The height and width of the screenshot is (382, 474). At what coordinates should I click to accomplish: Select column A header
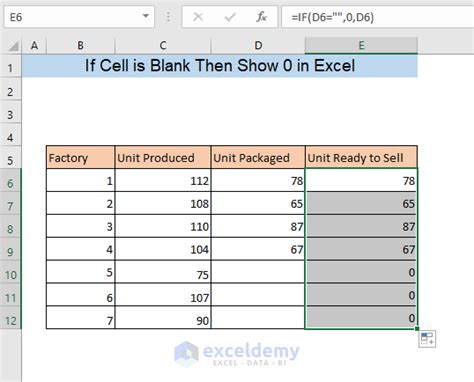click(34, 46)
